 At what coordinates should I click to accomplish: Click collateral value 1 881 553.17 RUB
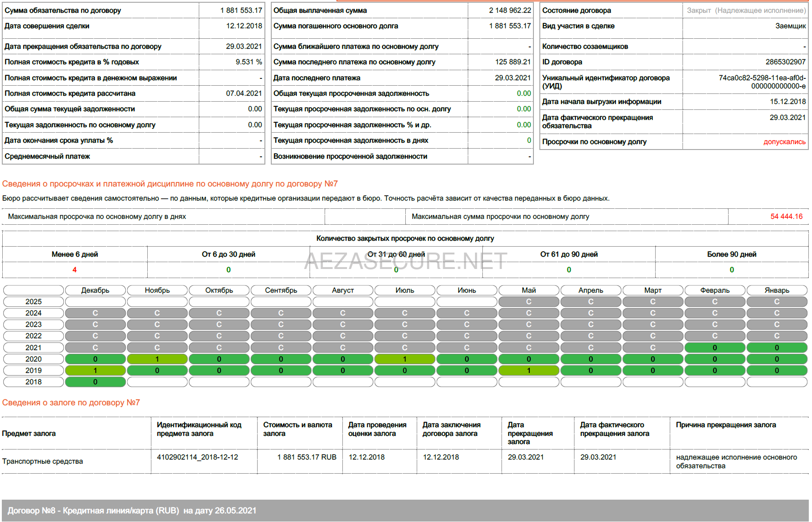pos(307,457)
